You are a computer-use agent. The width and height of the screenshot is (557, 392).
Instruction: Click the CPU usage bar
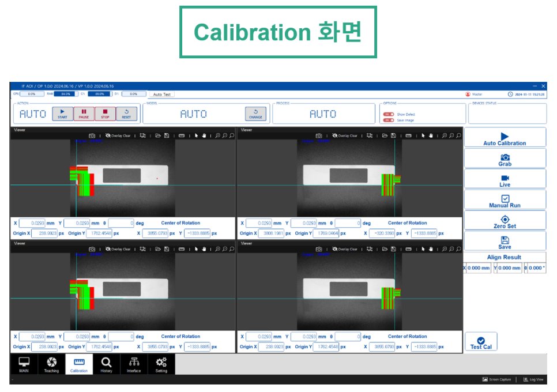[32, 94]
